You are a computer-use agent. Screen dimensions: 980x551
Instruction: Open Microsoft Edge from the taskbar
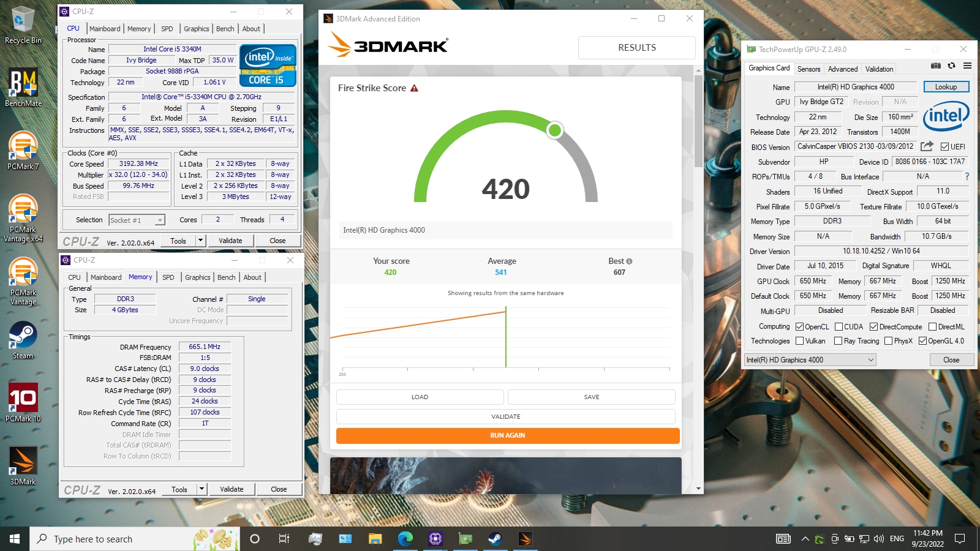(405, 539)
